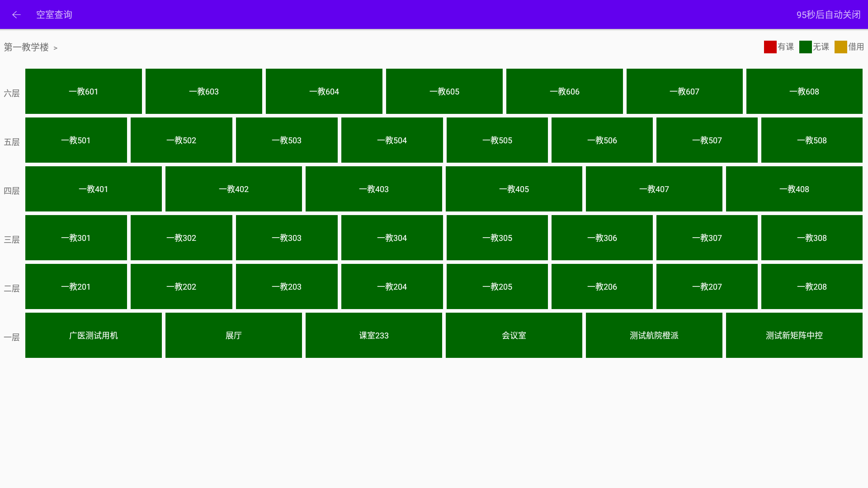Image resolution: width=868 pixels, height=488 pixels.
Task: Choose classroom 一教307
Action: [x=707, y=238]
